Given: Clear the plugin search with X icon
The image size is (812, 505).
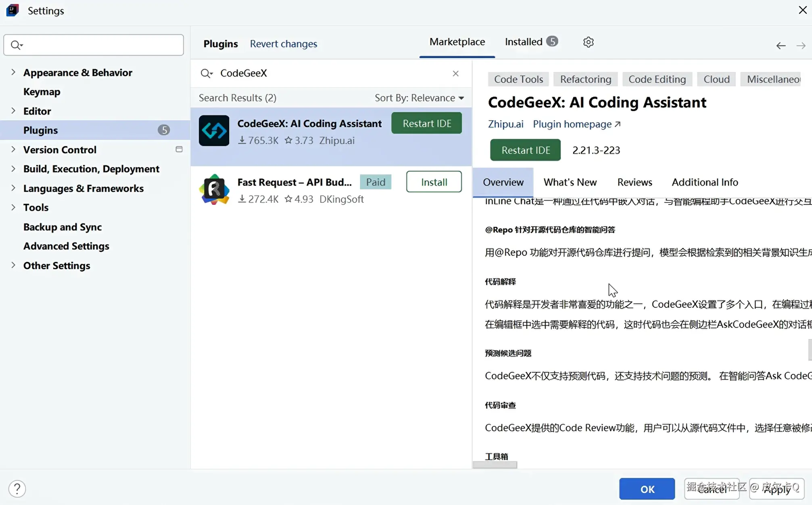Looking at the screenshot, I should click(455, 73).
